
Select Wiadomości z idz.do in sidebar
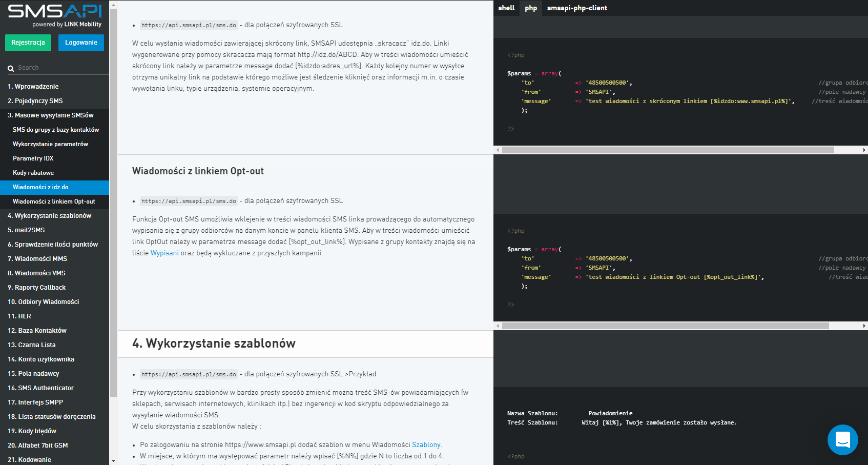(x=54, y=187)
